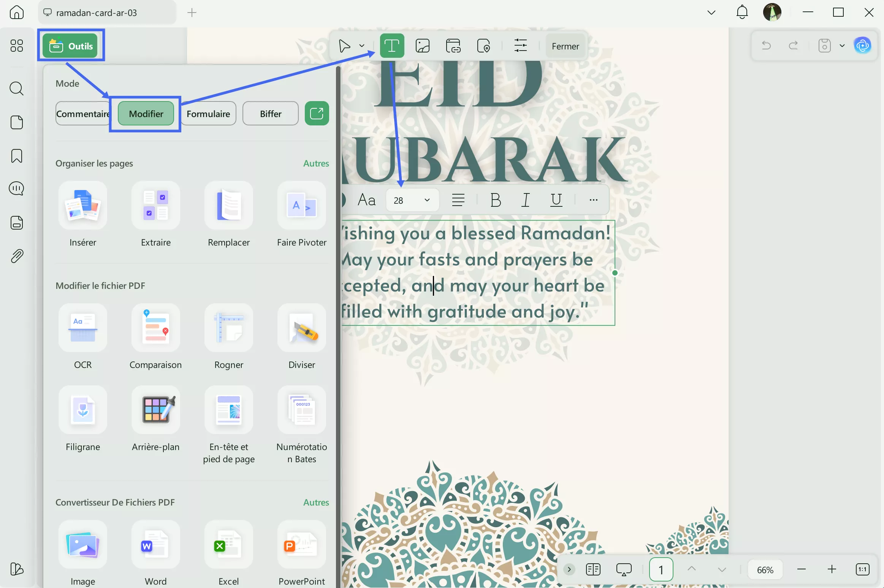Select the Add Text tool

(x=392, y=46)
